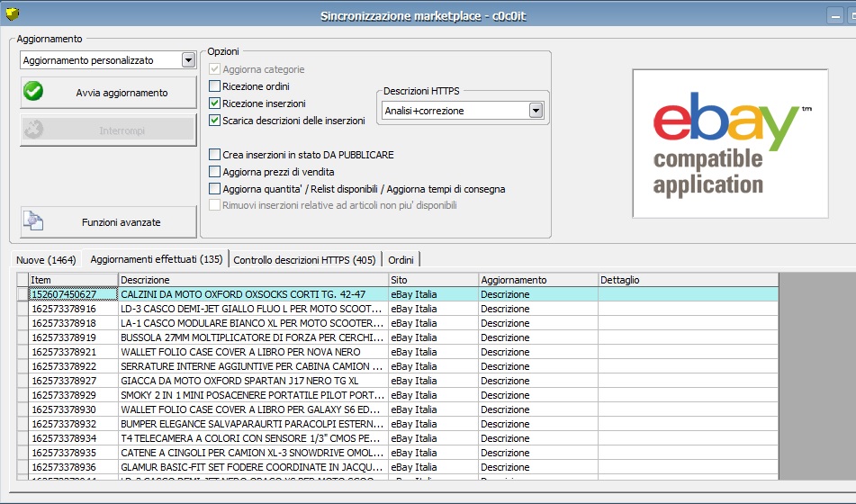Click the Funzioni avanzate document icon

[33, 221]
